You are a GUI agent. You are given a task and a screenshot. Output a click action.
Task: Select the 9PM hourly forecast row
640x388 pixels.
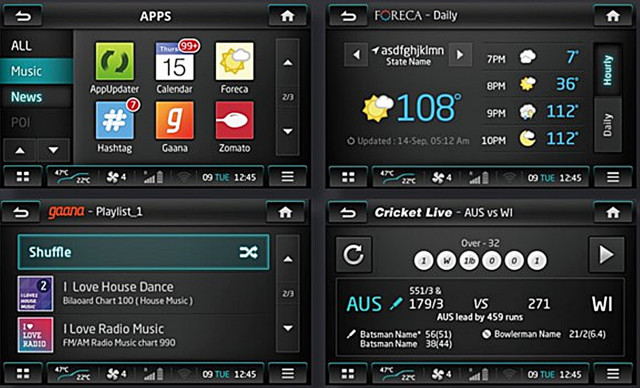coord(533,112)
